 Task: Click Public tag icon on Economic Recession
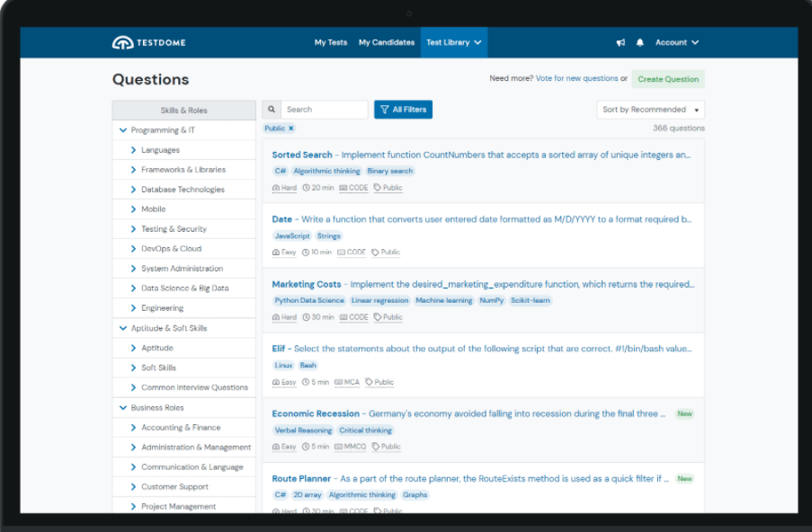376,447
